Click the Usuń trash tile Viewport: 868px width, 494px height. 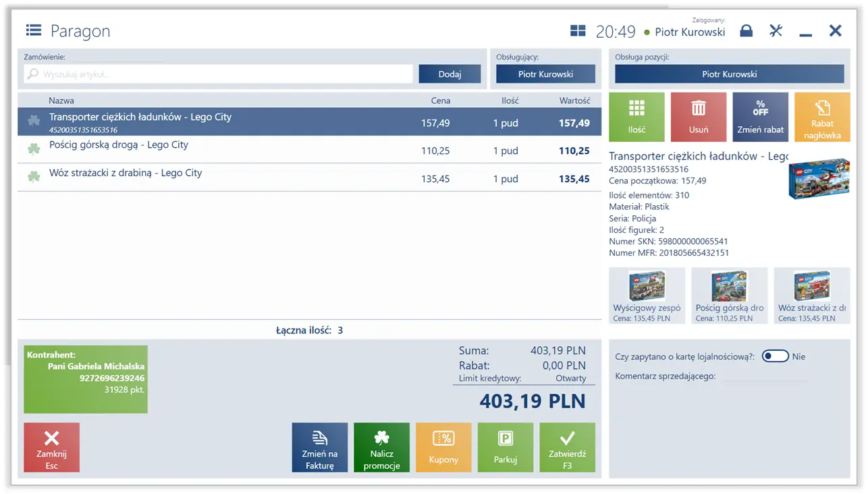pos(699,117)
